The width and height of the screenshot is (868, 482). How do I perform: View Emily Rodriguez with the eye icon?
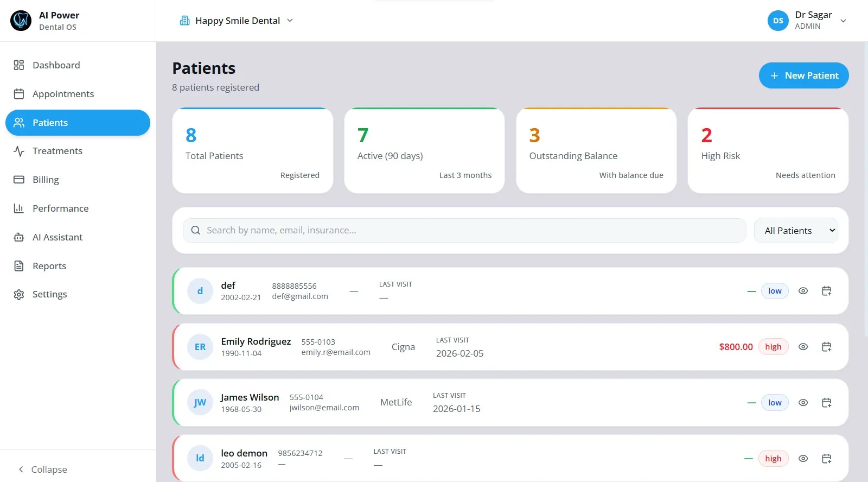tap(803, 347)
